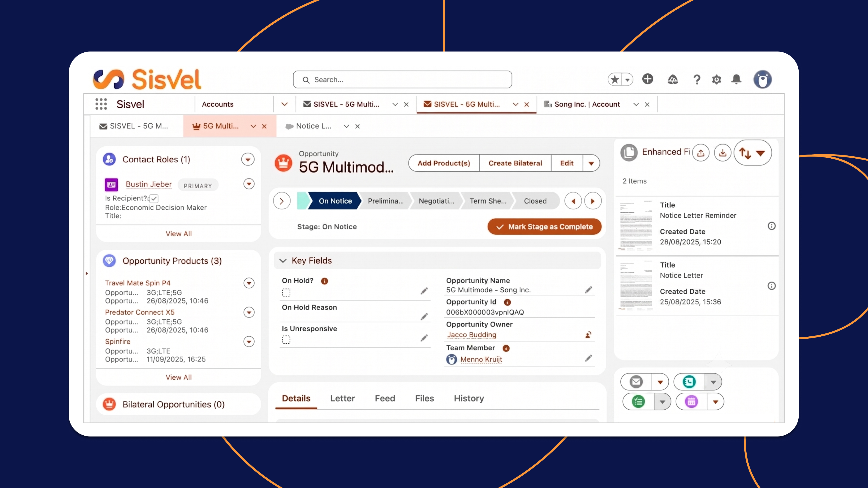
Task: Open the Accounts navigation dropdown chevron
Action: [284, 104]
